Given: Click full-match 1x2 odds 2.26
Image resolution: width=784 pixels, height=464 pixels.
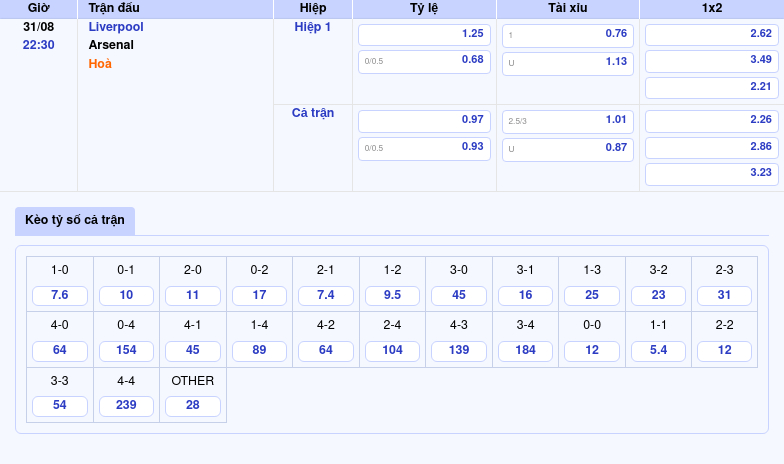Looking at the screenshot, I should 711,120.
